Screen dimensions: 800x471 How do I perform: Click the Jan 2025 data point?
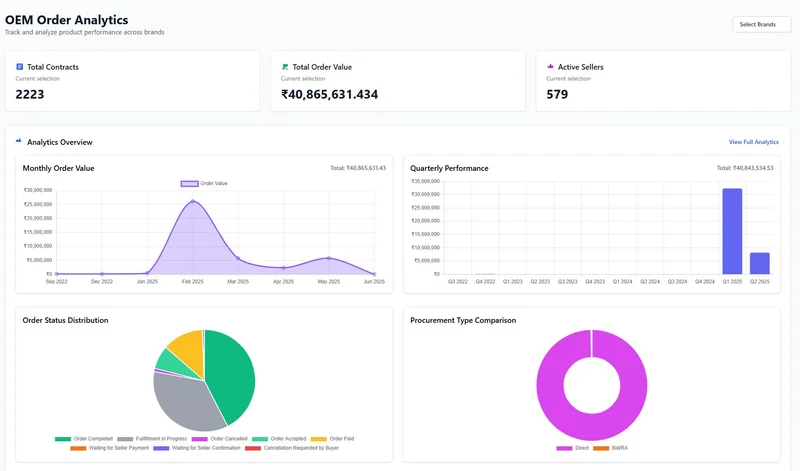(x=147, y=273)
